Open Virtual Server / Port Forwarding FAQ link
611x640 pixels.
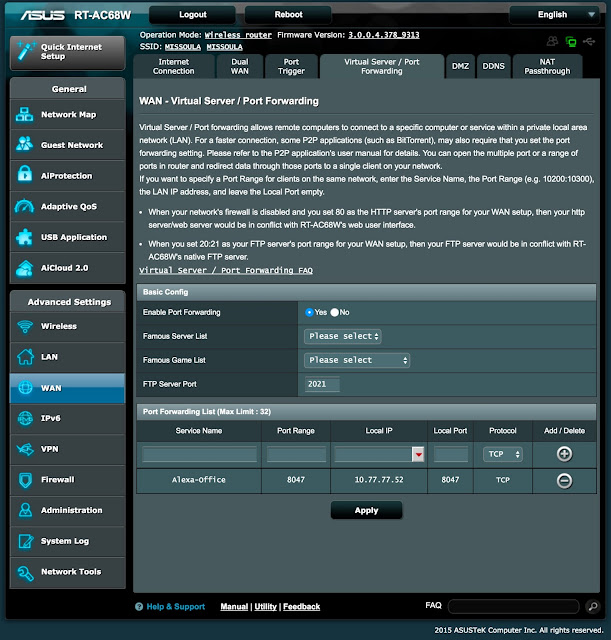click(x=226, y=271)
